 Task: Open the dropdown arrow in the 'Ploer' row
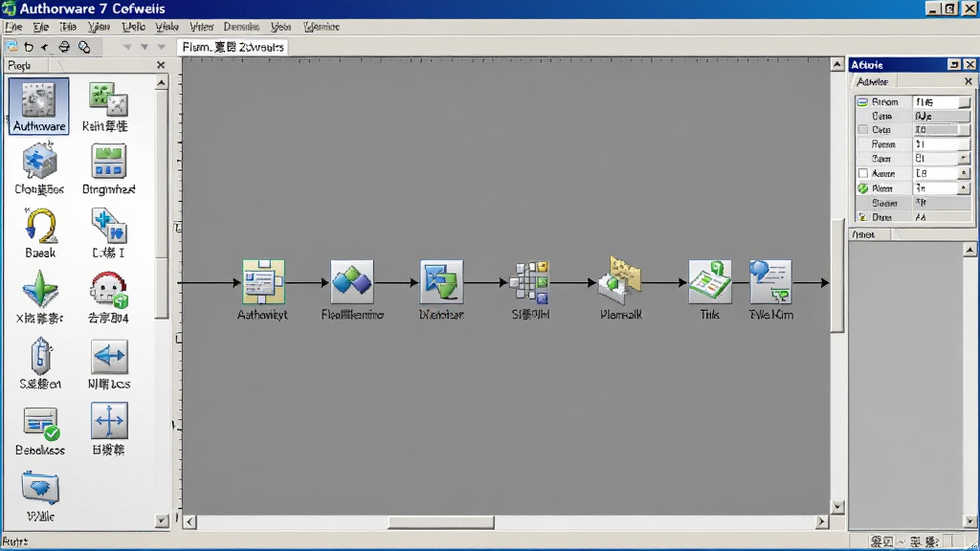coord(964,187)
